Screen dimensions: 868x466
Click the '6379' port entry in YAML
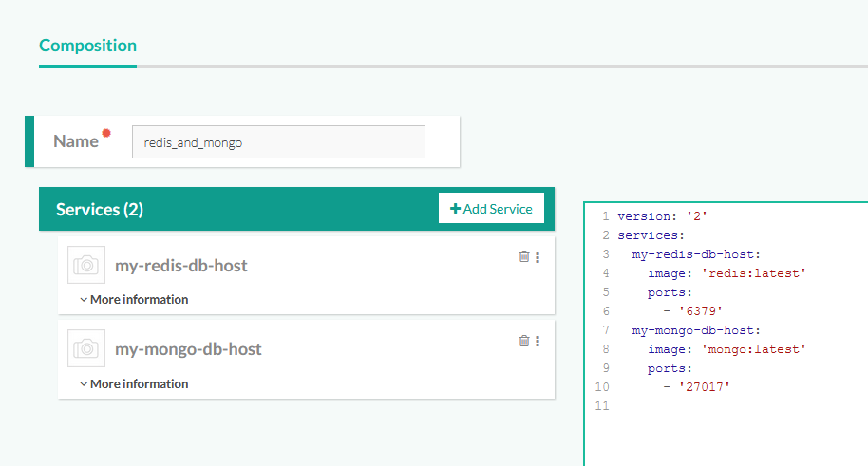tap(701, 311)
